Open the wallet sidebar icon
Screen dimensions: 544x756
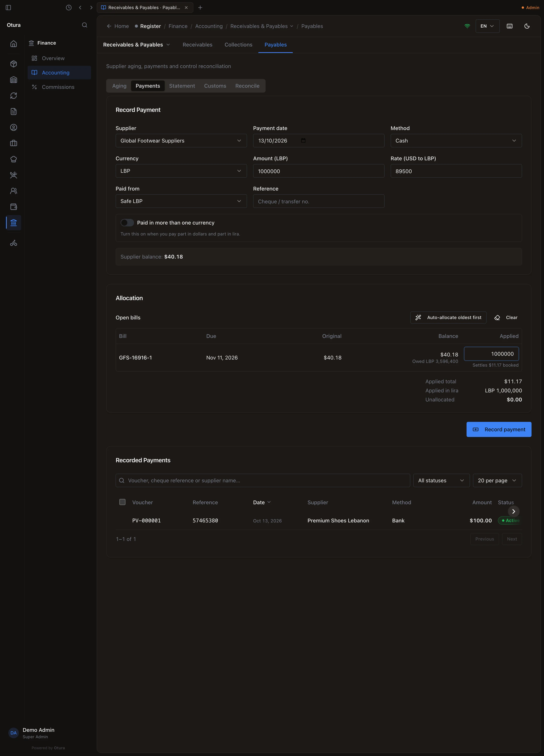(14, 207)
